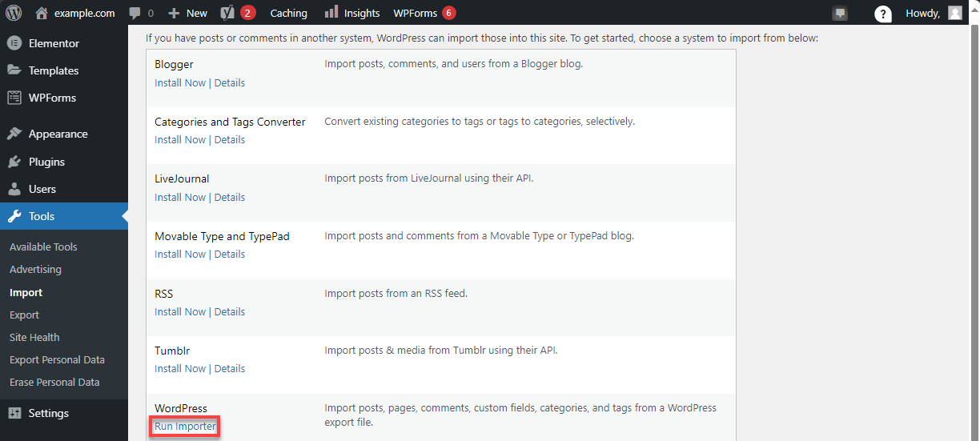This screenshot has width=980, height=441.
Task: Click the Appearance paintbrush icon
Action: click(14, 134)
